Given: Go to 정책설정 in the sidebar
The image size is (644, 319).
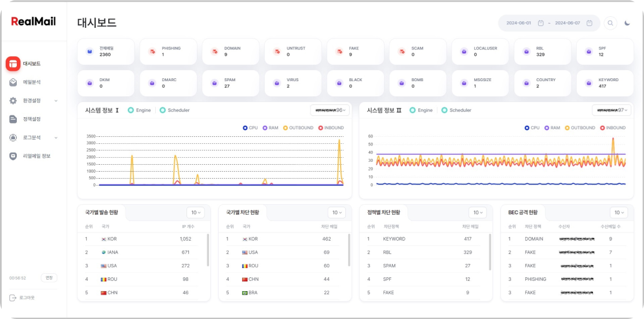Looking at the screenshot, I should click(x=31, y=119).
